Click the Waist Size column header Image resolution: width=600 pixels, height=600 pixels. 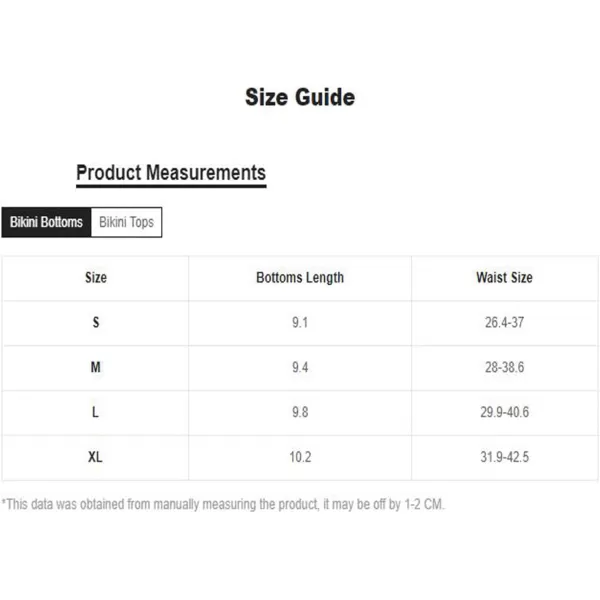504,277
